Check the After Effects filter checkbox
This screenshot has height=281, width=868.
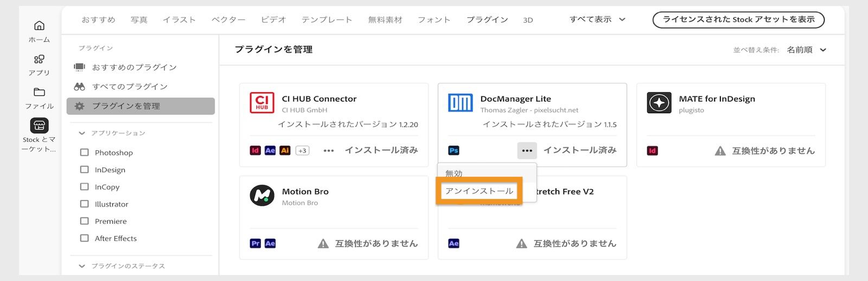84,238
